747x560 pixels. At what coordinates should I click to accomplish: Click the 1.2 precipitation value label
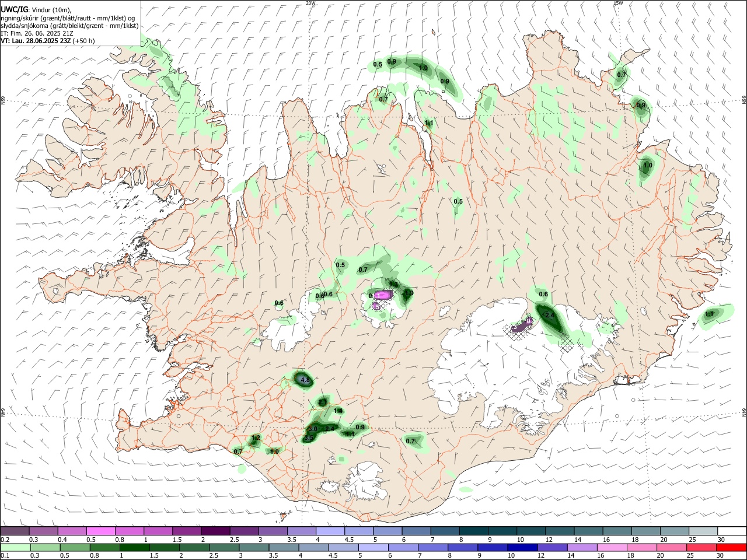pyautogui.click(x=256, y=438)
